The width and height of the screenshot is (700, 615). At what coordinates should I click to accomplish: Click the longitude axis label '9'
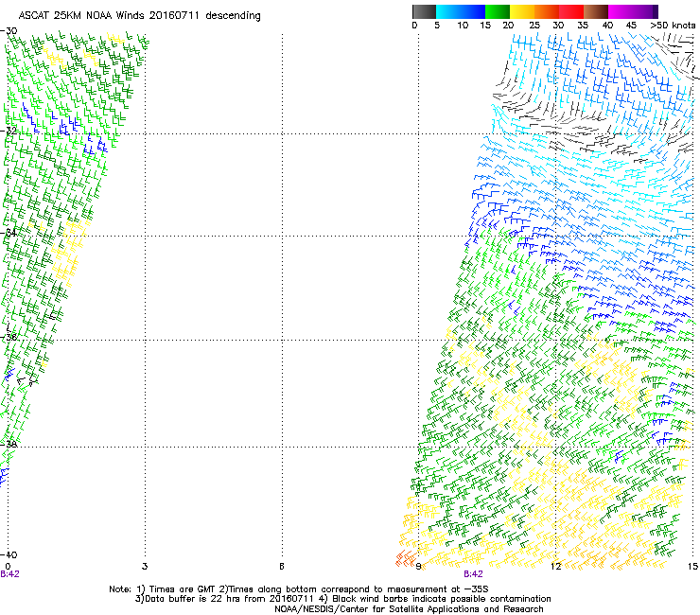click(x=418, y=566)
